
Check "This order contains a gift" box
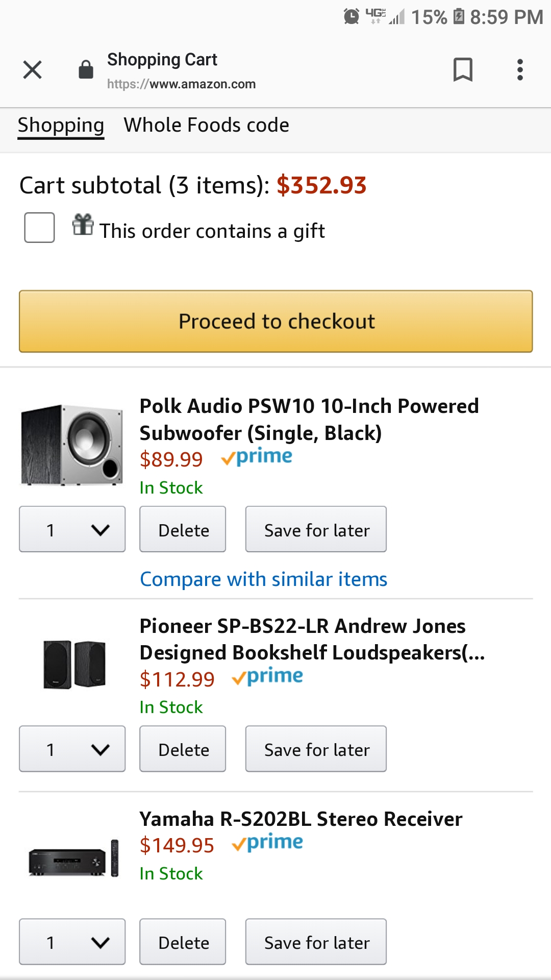pyautogui.click(x=39, y=228)
